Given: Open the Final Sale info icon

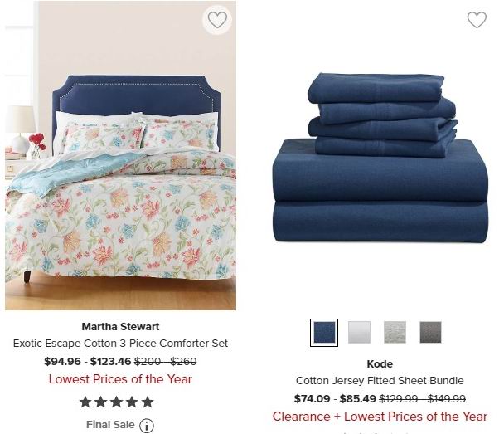Looking at the screenshot, I should (147, 426).
